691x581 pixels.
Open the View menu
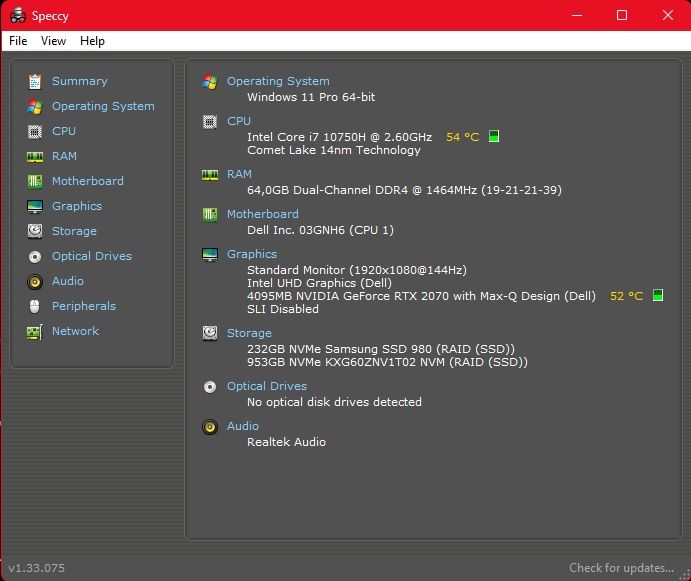tap(53, 41)
